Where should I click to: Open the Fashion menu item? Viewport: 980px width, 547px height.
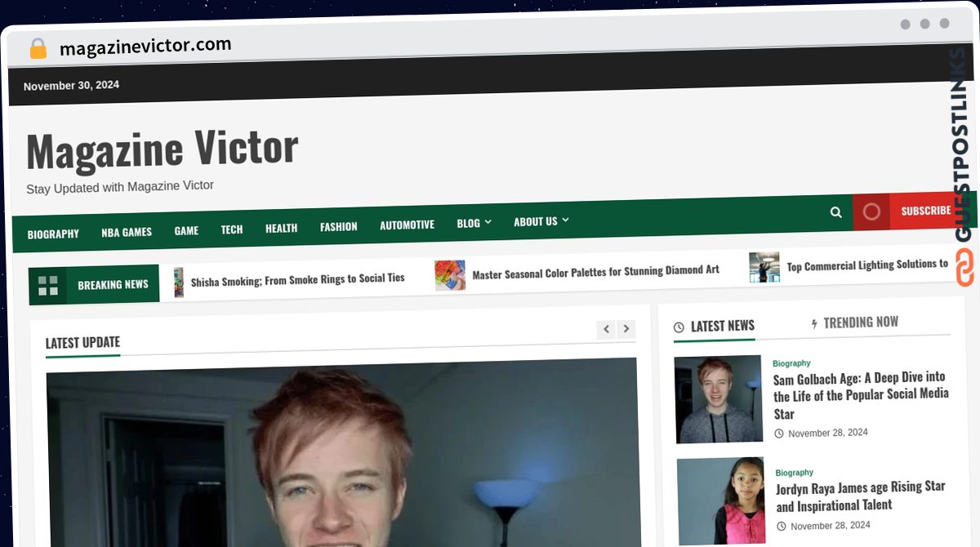pos(338,227)
